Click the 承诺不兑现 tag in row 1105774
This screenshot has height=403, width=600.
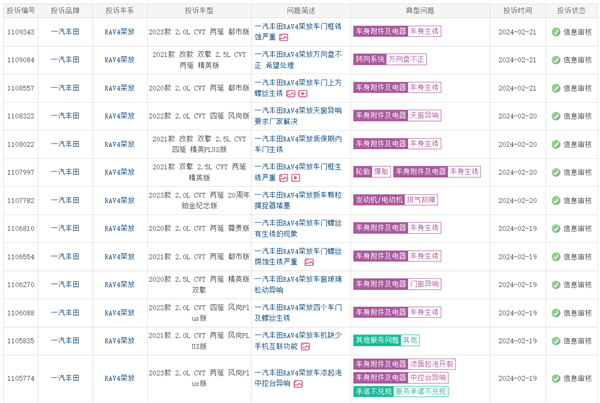click(x=371, y=391)
